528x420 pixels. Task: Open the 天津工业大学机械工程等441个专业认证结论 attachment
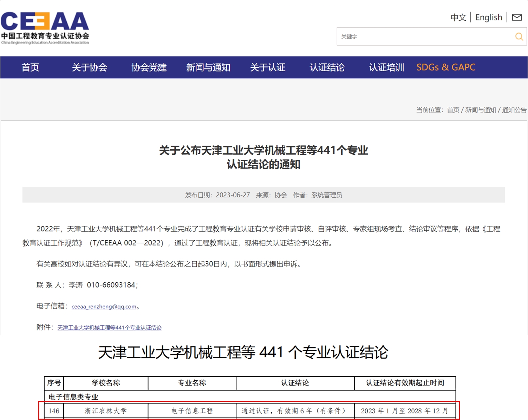109,328
